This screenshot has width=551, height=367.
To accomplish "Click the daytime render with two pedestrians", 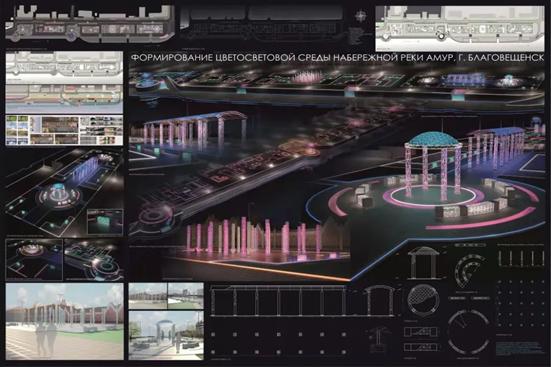I will tap(65, 322).
